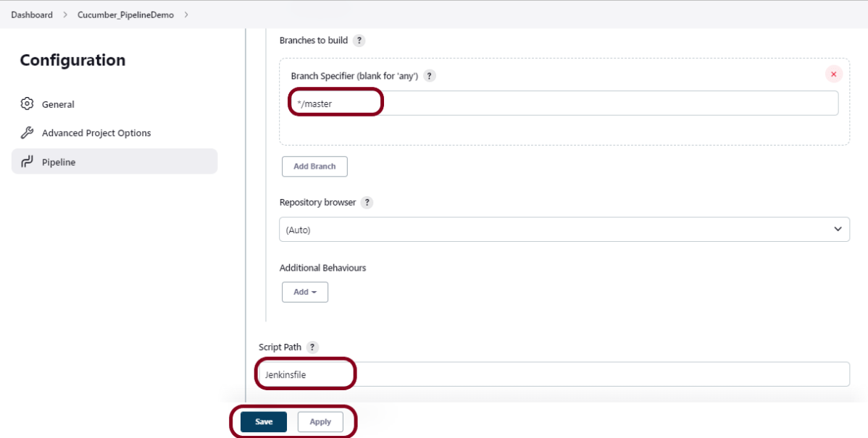Click help icon next to Branches to build
The height and width of the screenshot is (438, 868).
(359, 41)
